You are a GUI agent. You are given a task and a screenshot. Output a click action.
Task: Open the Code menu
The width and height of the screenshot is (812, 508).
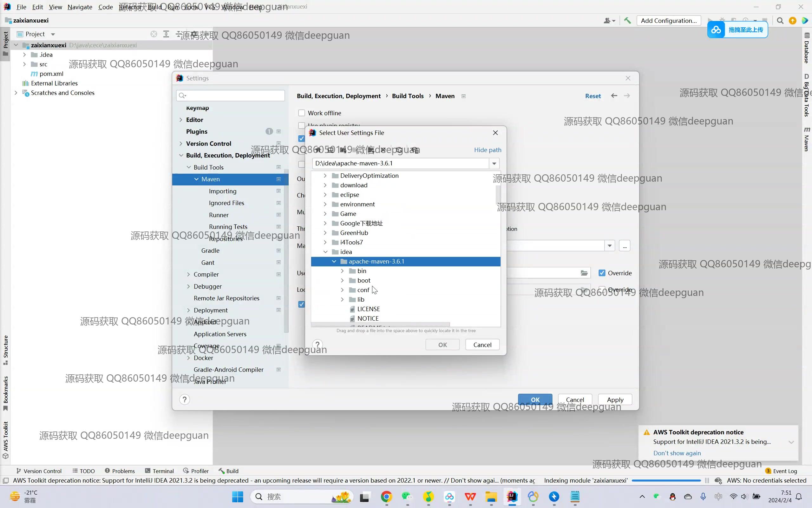pyautogui.click(x=105, y=7)
